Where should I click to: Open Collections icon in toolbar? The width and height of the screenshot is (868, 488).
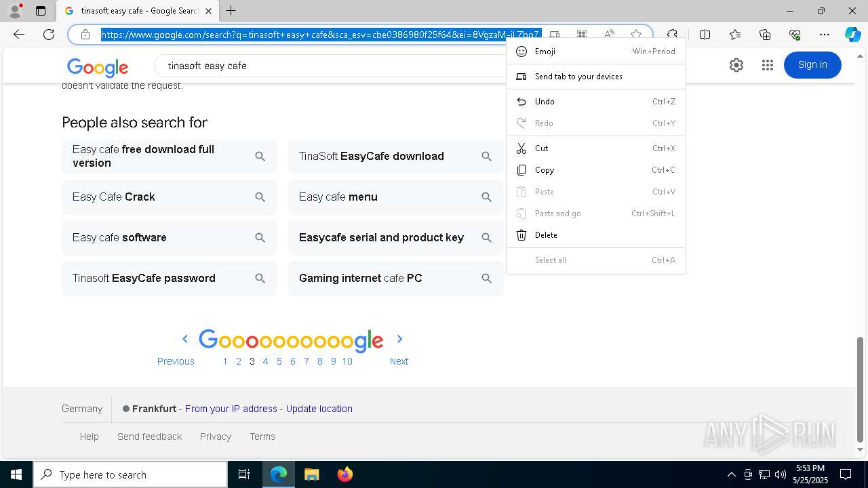tap(765, 35)
